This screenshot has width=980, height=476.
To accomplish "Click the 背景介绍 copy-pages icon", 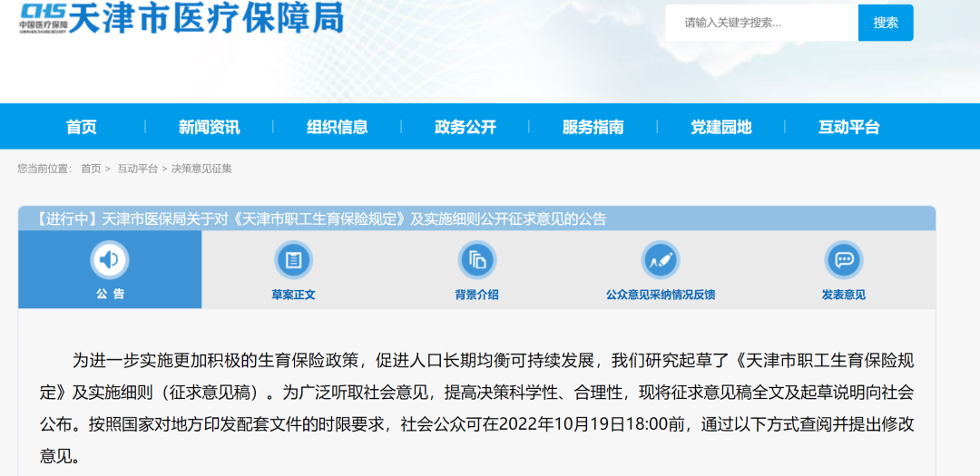I will [477, 259].
